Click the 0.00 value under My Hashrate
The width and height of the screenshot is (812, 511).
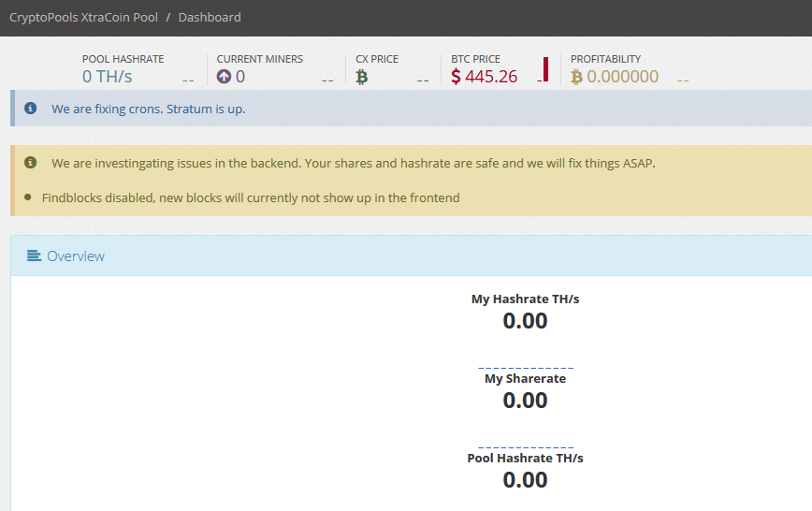pos(525,321)
